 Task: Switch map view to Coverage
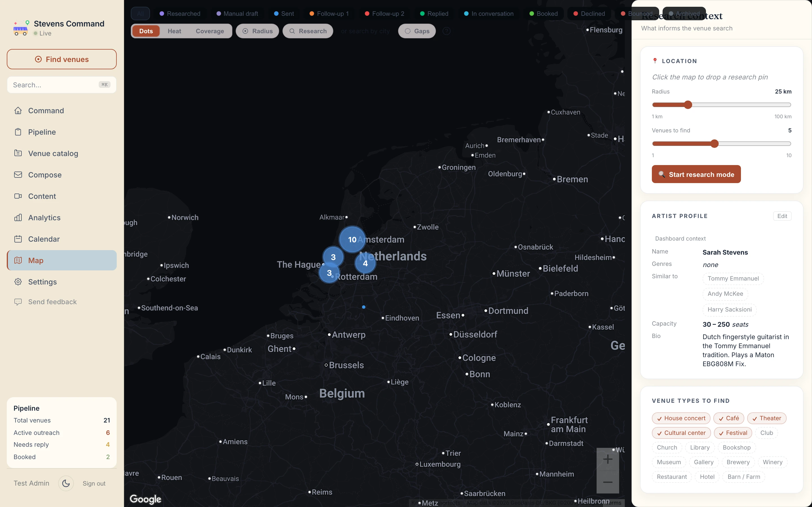point(210,31)
